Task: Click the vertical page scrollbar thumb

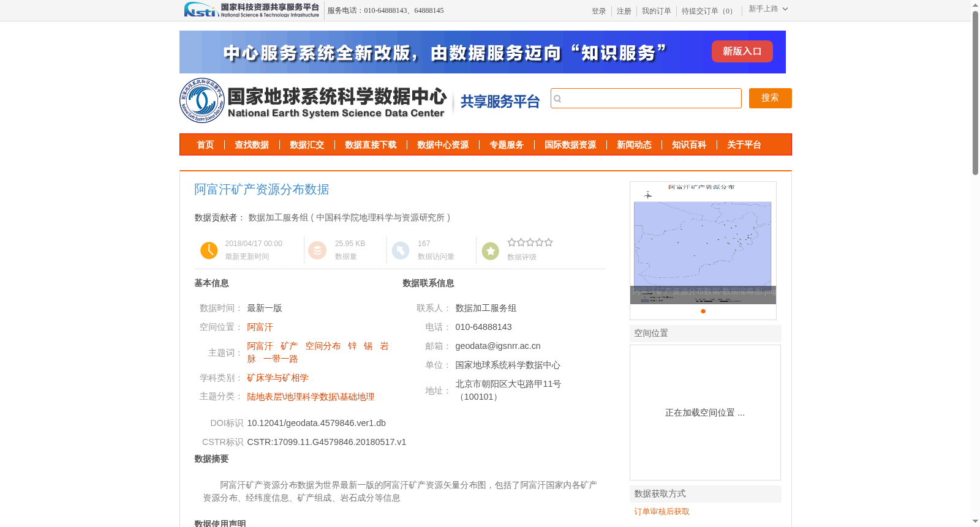Action: click(x=975, y=92)
